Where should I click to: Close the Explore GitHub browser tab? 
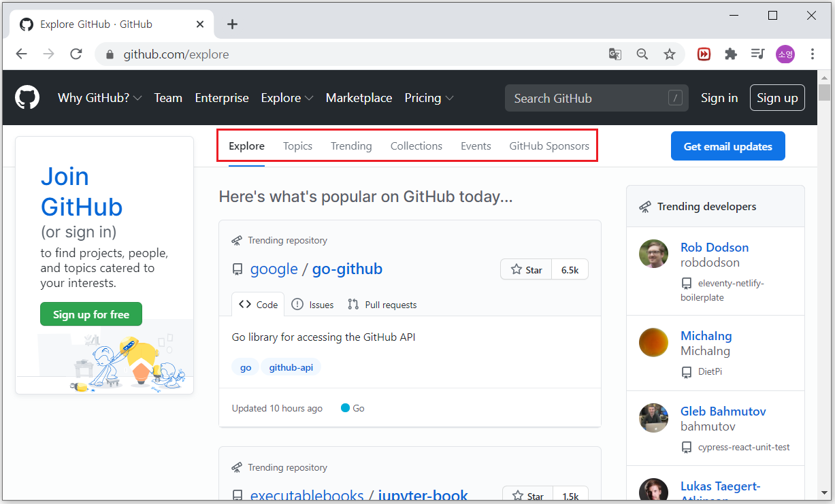pos(200,24)
